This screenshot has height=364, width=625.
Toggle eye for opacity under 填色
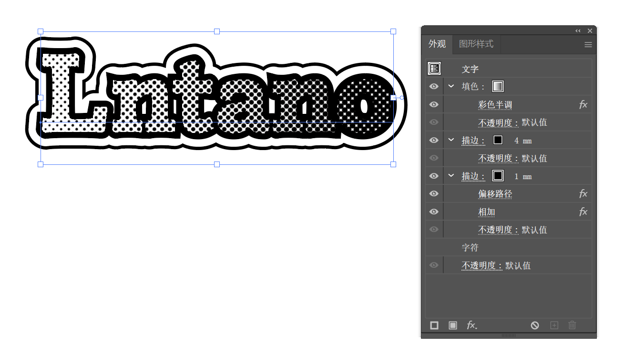coord(434,122)
